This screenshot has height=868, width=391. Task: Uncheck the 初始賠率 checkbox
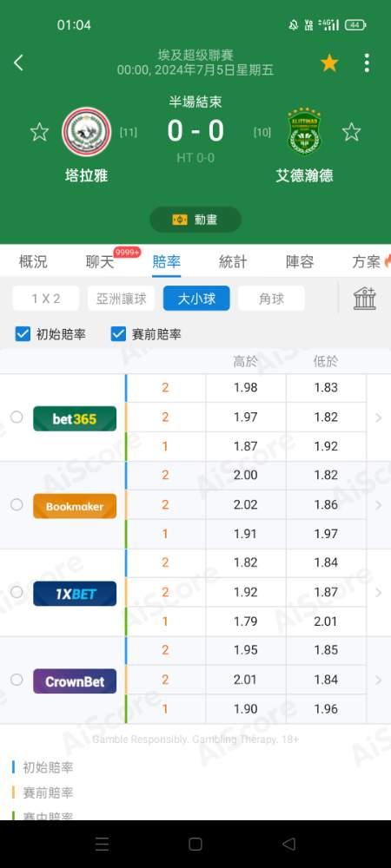pos(23,334)
